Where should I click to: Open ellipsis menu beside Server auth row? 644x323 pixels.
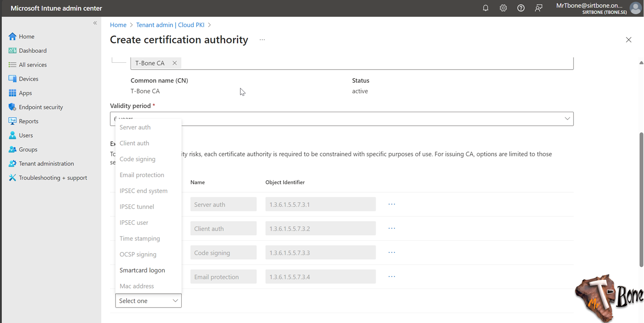pyautogui.click(x=391, y=204)
